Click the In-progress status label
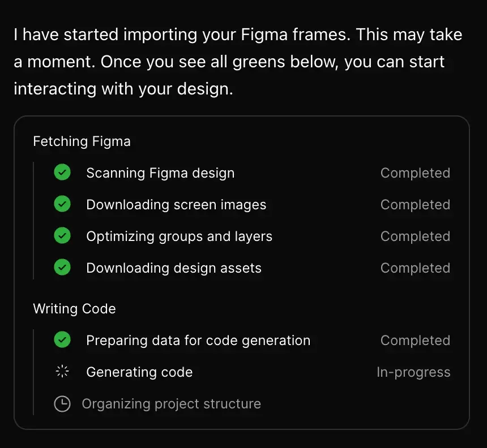The height and width of the screenshot is (448, 487). [413, 372]
